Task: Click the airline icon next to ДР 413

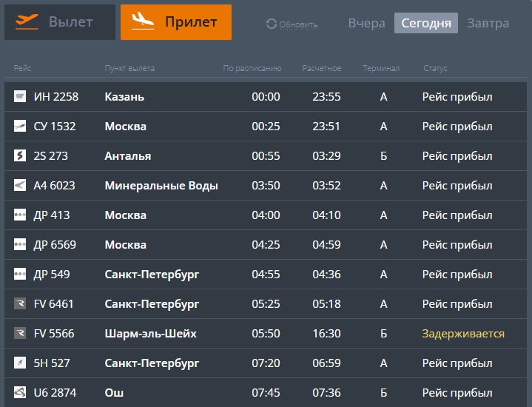Action: pyautogui.click(x=20, y=215)
